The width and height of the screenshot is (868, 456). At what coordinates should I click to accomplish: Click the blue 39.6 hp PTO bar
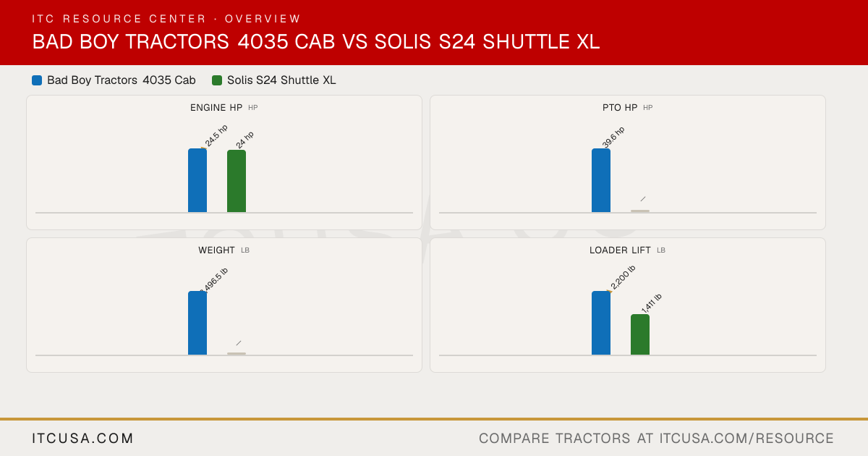601,180
